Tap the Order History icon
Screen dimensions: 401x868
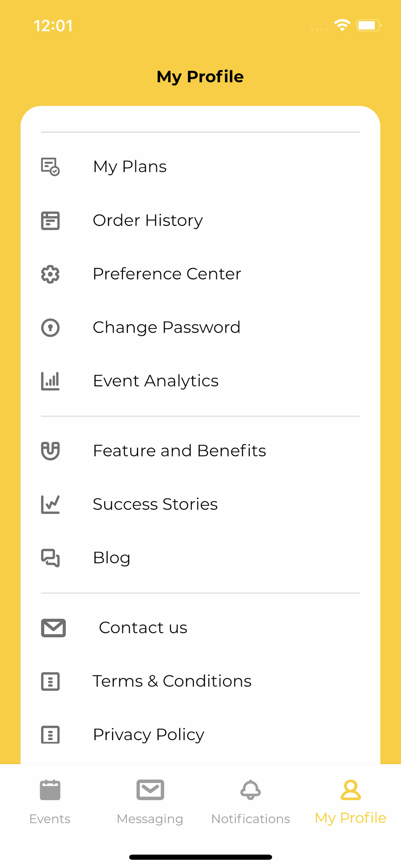50,221
